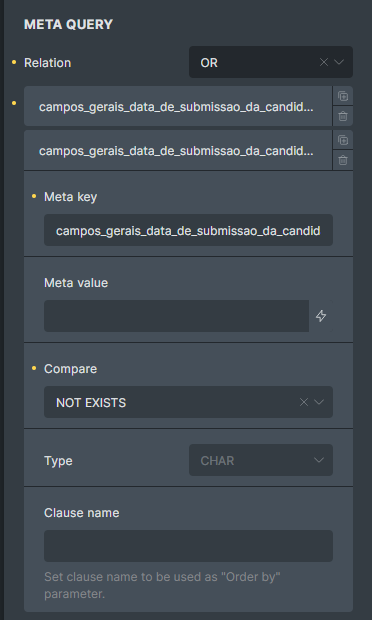Viewport: 372px width, 620px height.
Task: Click the Compare label
Action: 70,369
